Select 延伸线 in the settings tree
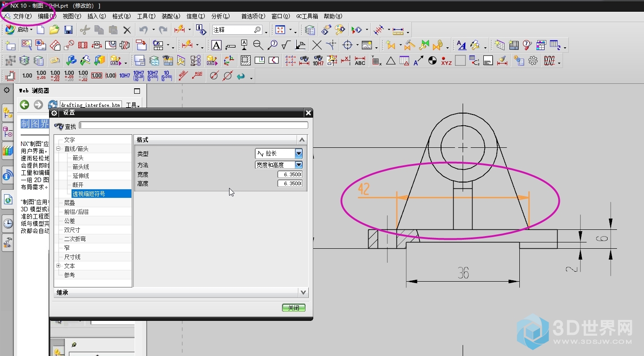644x356 pixels. click(81, 176)
